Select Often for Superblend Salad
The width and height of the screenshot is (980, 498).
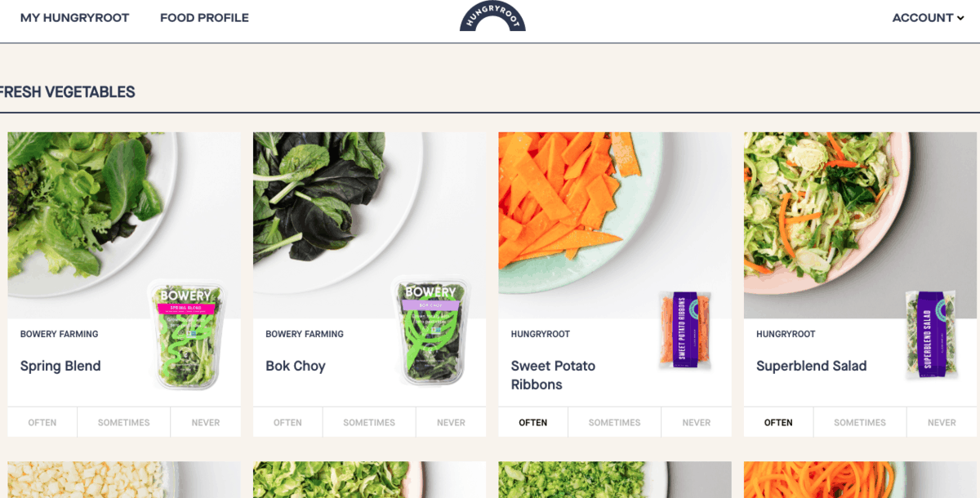pyautogui.click(x=778, y=422)
